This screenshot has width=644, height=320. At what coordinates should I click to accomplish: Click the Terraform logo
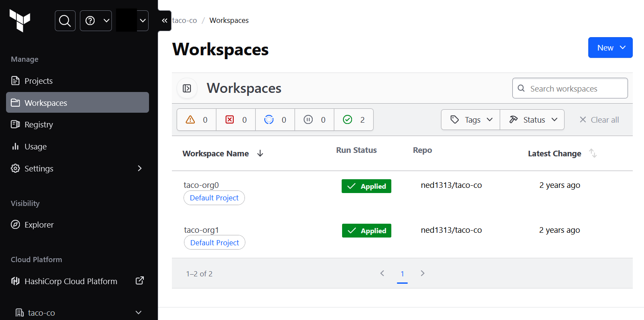[x=20, y=21]
